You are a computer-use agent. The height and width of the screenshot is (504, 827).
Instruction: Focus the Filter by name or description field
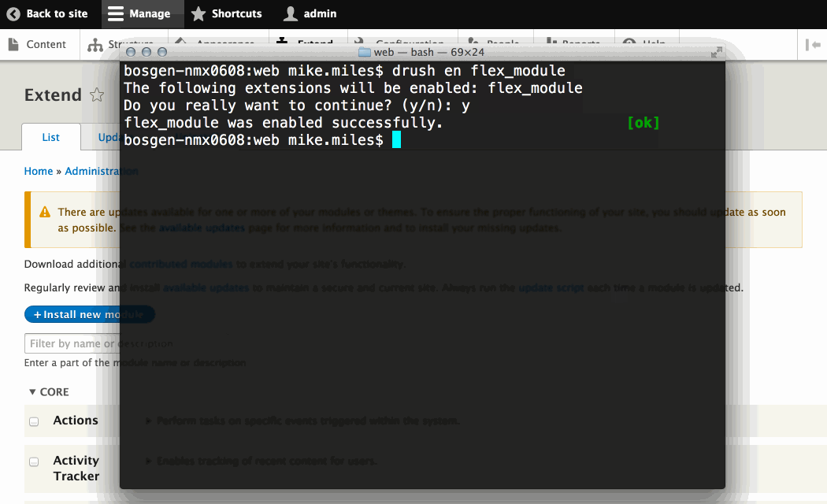point(100,343)
